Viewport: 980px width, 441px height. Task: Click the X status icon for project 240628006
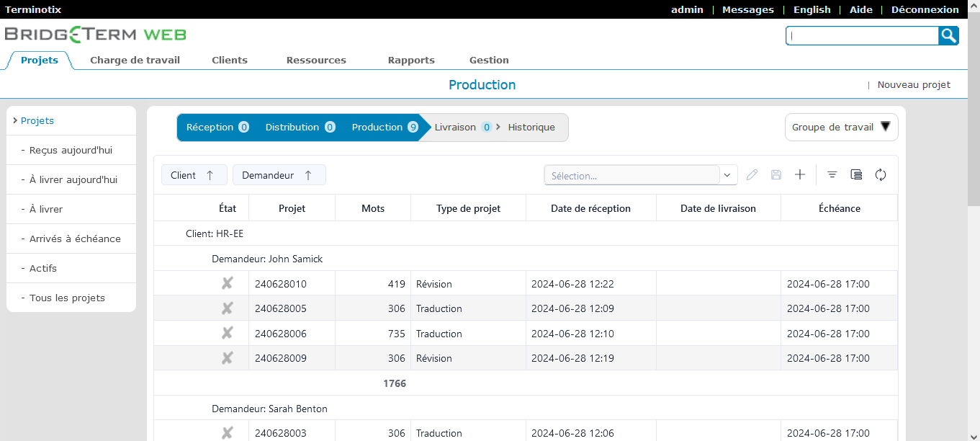227,333
